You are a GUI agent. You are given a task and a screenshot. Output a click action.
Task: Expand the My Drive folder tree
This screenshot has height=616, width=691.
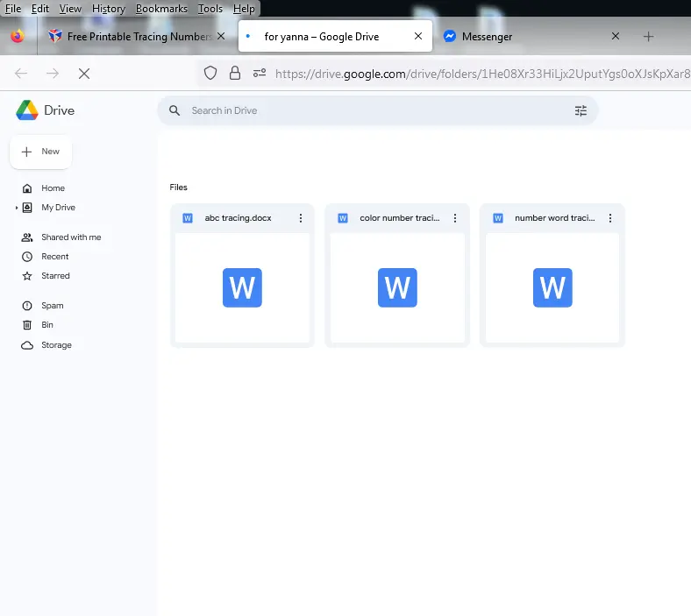(x=17, y=208)
